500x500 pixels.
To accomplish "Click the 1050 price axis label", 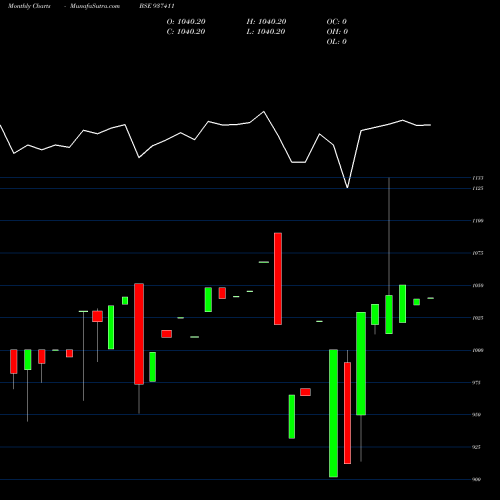I will coord(478,285).
